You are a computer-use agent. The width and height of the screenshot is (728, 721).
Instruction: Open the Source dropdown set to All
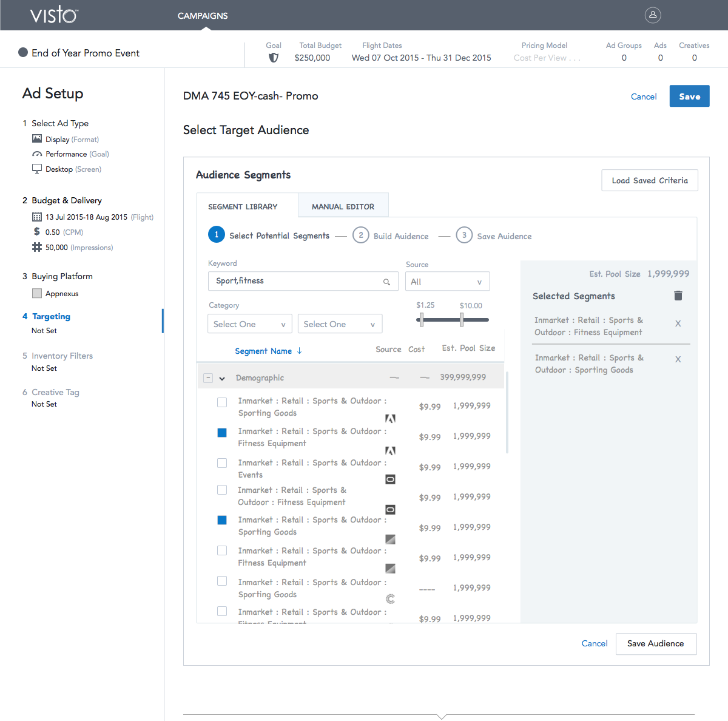[x=447, y=282]
